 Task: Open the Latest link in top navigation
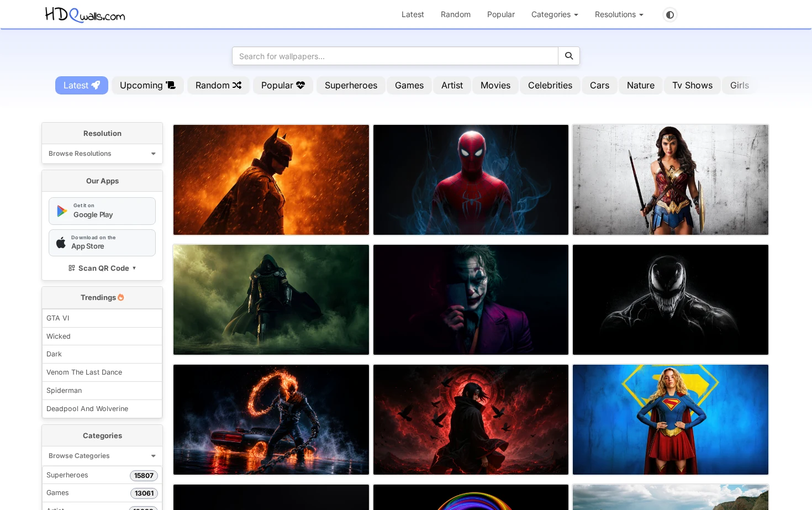pos(413,14)
